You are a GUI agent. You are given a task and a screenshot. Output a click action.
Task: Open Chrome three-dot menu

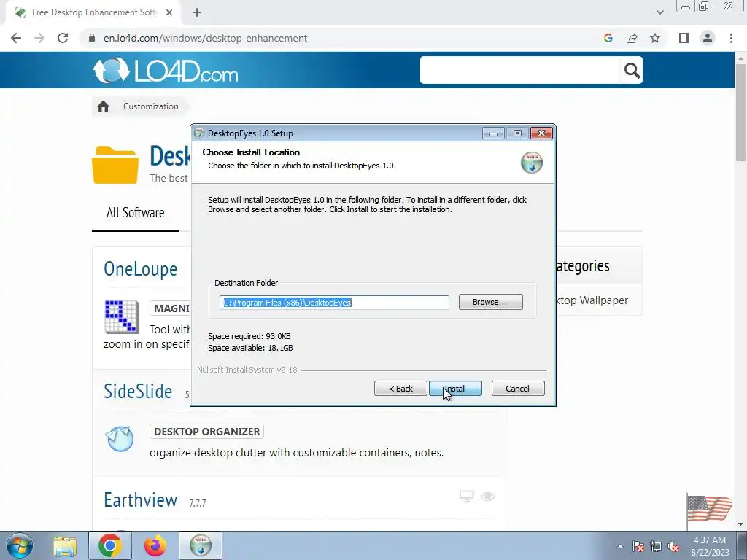[731, 38]
